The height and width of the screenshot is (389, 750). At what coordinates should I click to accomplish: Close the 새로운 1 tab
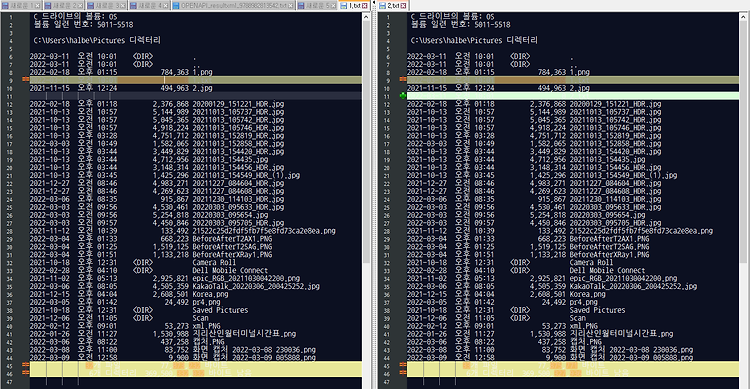coord(37,6)
